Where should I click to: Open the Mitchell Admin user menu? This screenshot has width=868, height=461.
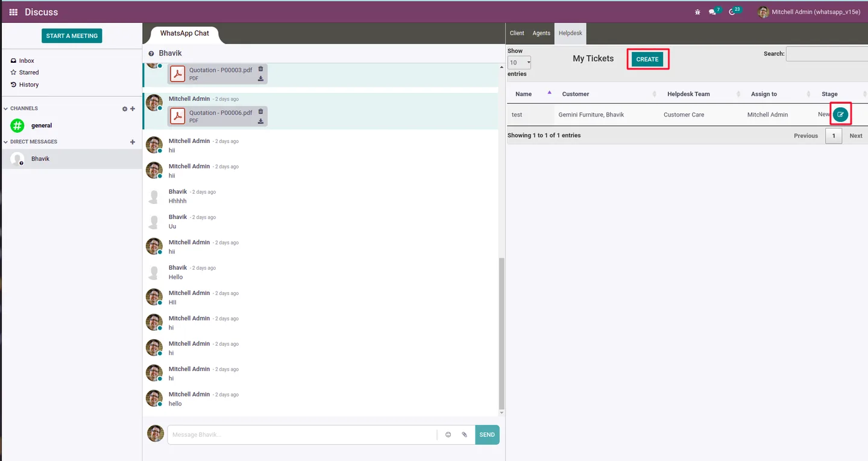tap(808, 12)
